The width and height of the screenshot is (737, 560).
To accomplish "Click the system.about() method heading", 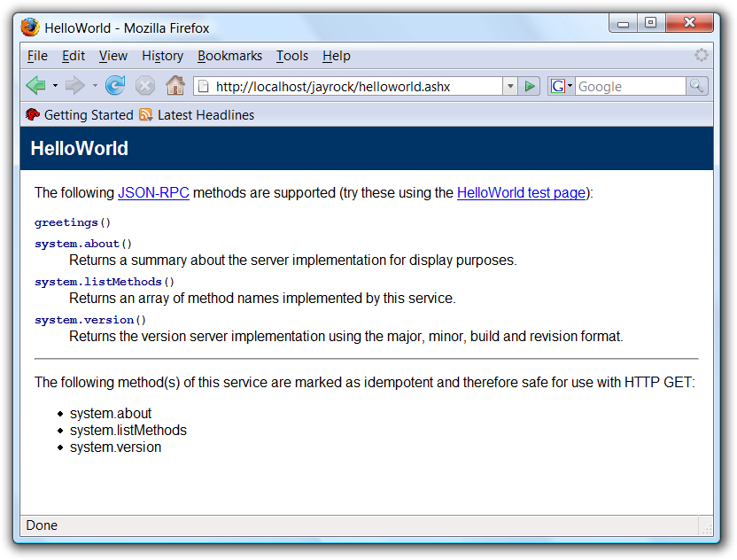I will click(x=83, y=244).
